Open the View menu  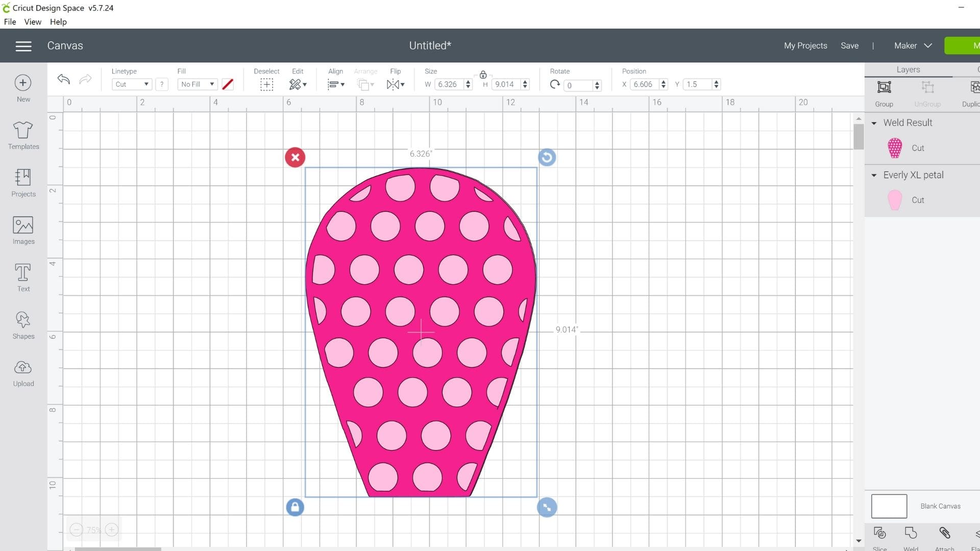pos(32,21)
